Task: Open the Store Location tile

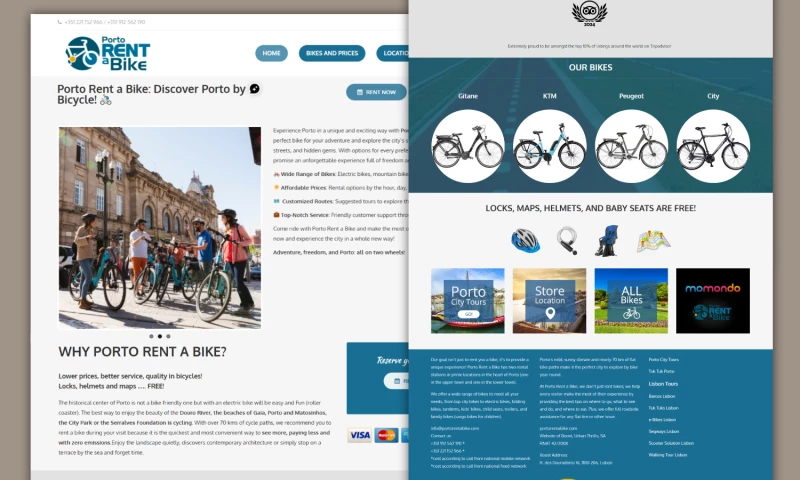Action: coord(549,301)
